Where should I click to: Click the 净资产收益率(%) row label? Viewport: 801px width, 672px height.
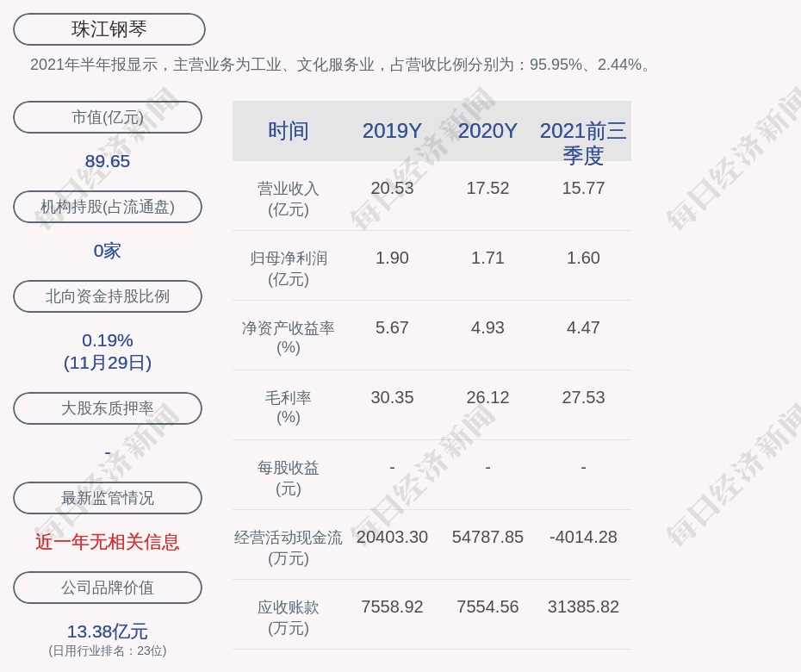289,338
